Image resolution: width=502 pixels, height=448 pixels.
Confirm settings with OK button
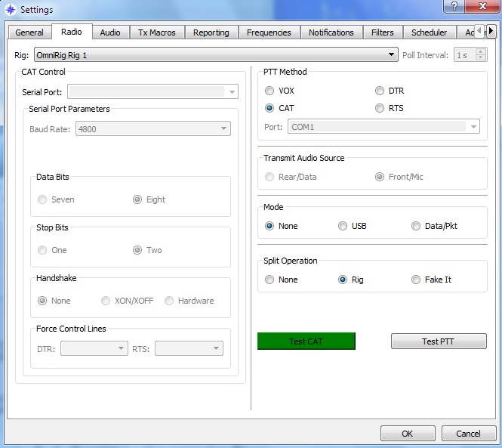[408, 434]
